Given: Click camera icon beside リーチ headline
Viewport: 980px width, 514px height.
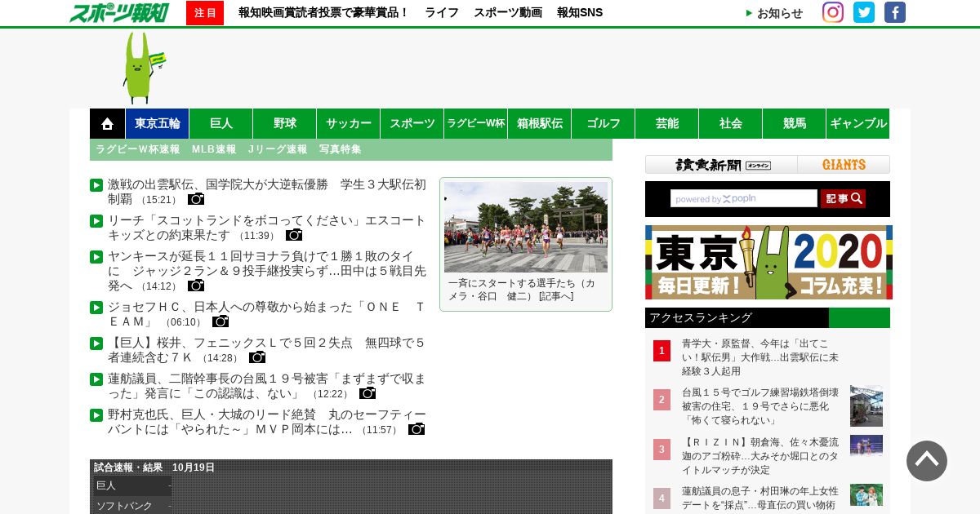Looking at the screenshot, I should (294, 235).
